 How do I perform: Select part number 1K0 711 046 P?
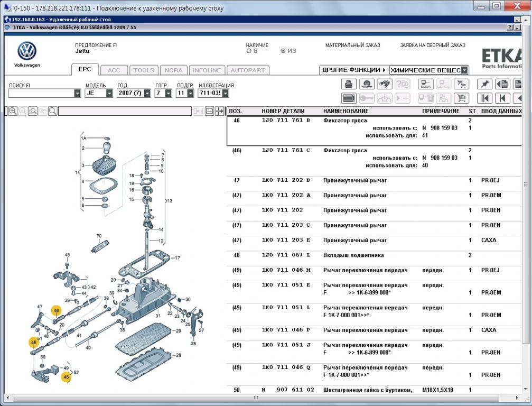(x=286, y=330)
